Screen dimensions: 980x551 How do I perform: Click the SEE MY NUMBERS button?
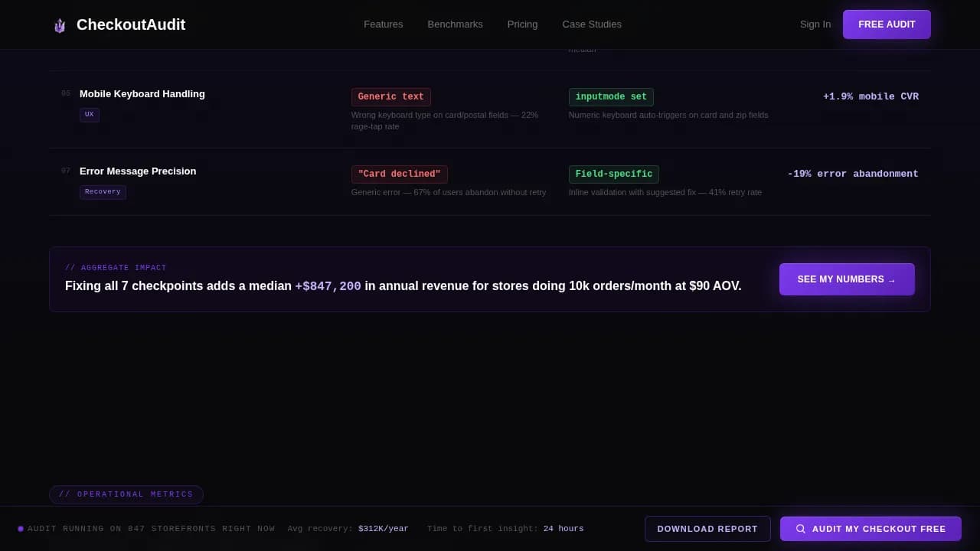(x=847, y=279)
